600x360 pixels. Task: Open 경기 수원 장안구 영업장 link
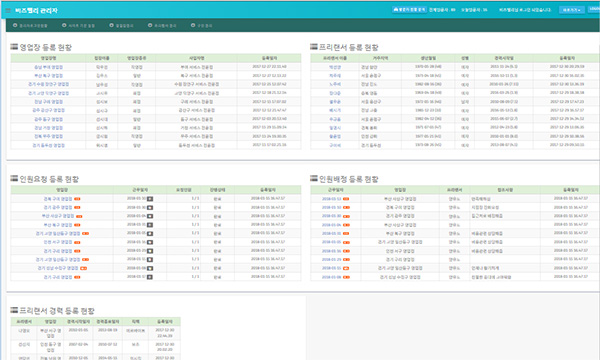point(49,84)
